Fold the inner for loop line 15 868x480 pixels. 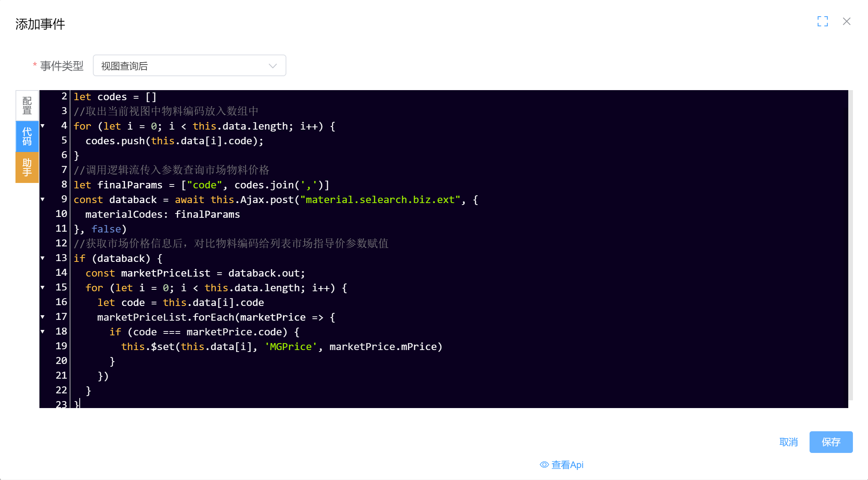click(43, 287)
